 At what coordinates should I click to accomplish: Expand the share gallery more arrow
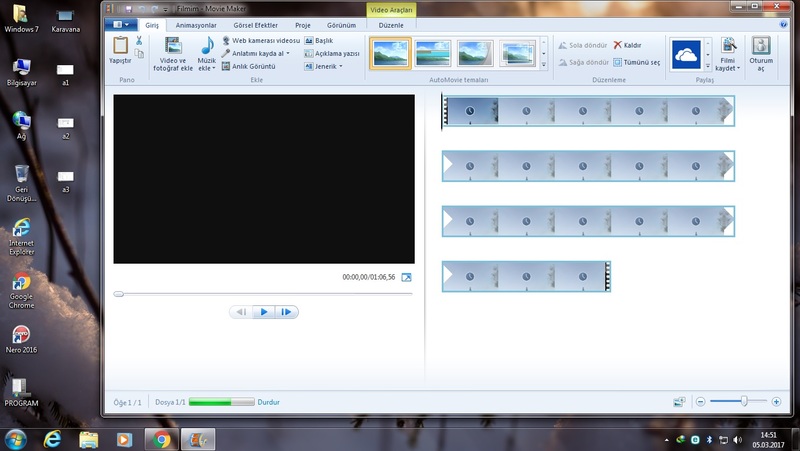click(708, 66)
